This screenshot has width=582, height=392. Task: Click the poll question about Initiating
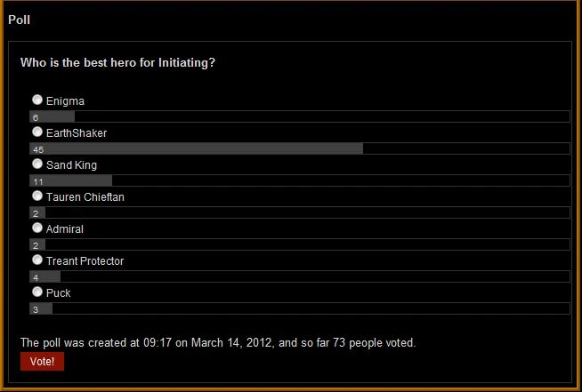coord(117,63)
